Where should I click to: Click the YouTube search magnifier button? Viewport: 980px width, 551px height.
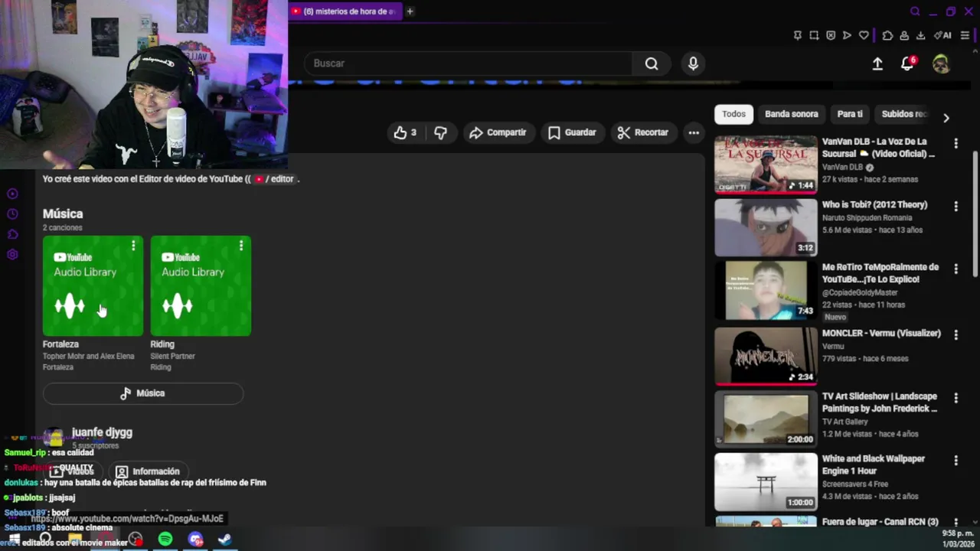(652, 64)
